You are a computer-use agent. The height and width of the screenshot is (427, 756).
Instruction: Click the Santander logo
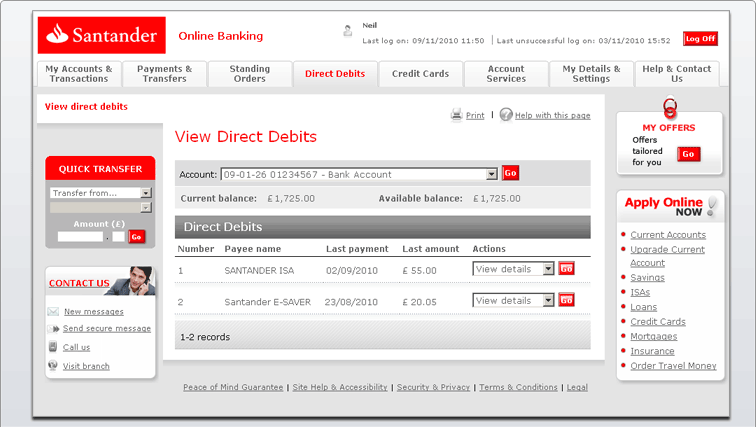click(x=102, y=35)
